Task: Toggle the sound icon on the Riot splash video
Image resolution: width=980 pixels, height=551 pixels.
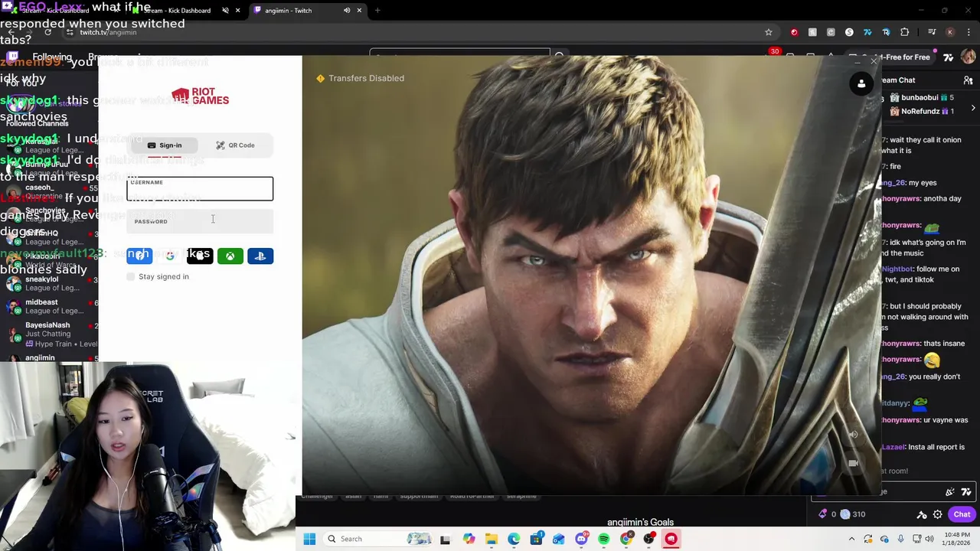Action: pyautogui.click(x=853, y=434)
